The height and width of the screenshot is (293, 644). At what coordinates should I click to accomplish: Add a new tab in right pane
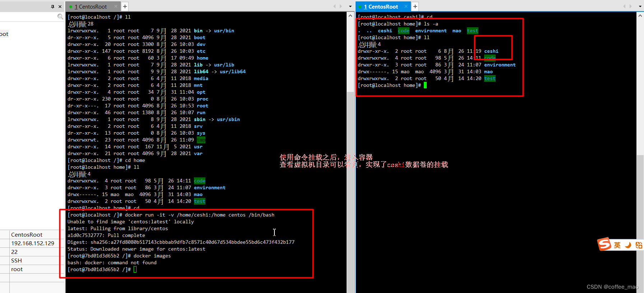pyautogui.click(x=415, y=6)
